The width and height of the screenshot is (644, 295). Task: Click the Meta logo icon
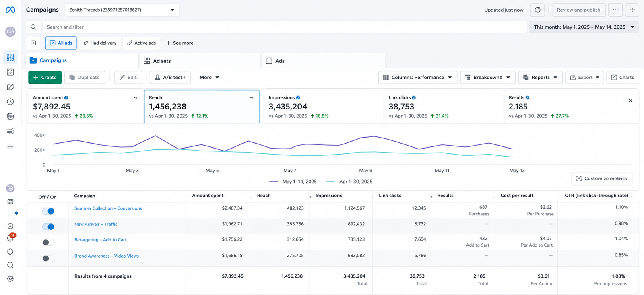10,10
